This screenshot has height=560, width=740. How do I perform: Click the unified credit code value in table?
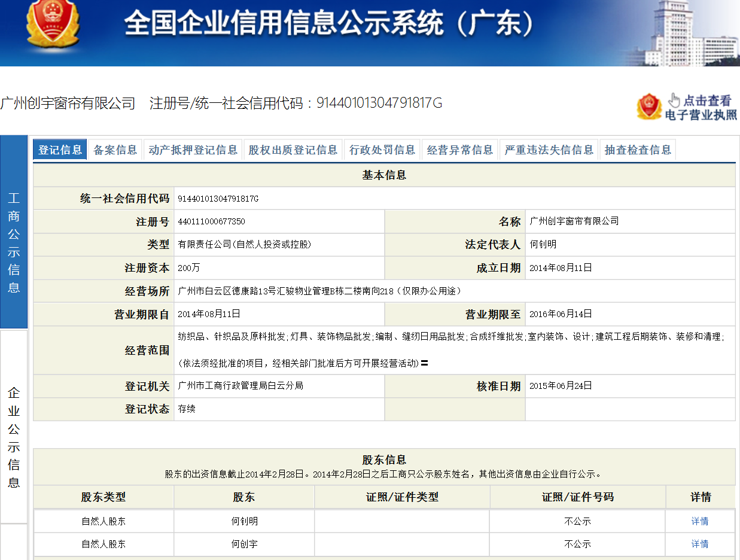click(218, 199)
